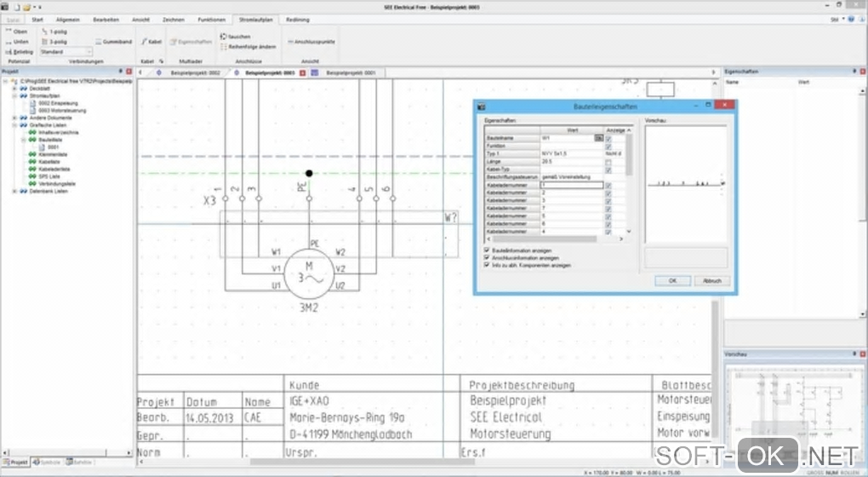Viewport: 868px width, 477px height.
Task: Open the Redlining ribbon tab
Action: [298, 20]
